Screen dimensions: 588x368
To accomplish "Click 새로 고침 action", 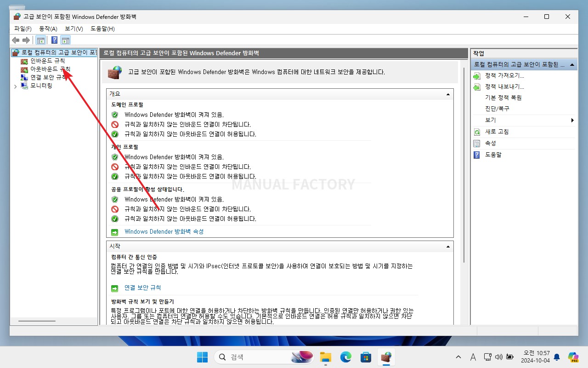I will point(497,132).
